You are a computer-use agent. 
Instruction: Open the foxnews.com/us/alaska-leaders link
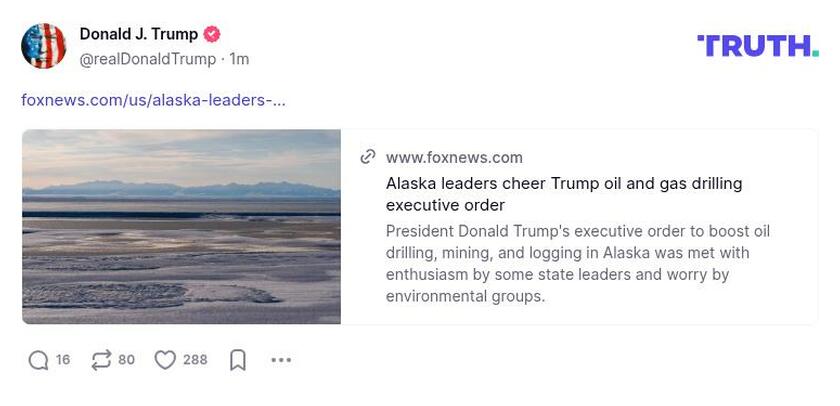[153, 100]
